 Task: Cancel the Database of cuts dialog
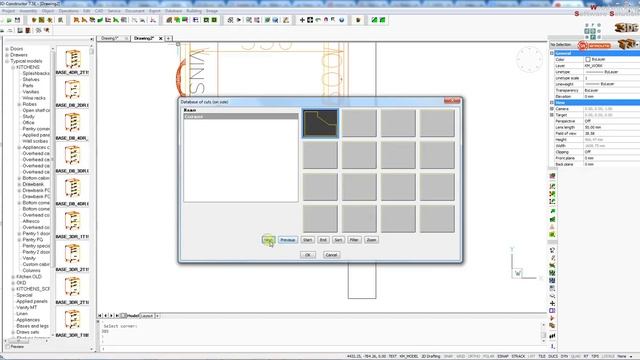point(331,255)
